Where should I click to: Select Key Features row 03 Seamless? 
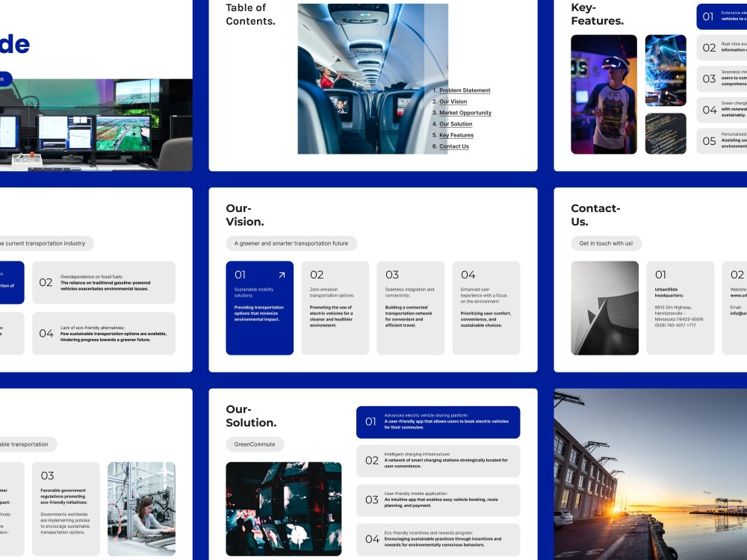[722, 78]
